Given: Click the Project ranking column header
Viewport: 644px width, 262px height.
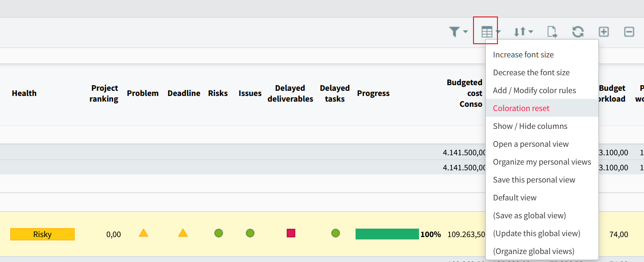Looking at the screenshot, I should (104, 93).
